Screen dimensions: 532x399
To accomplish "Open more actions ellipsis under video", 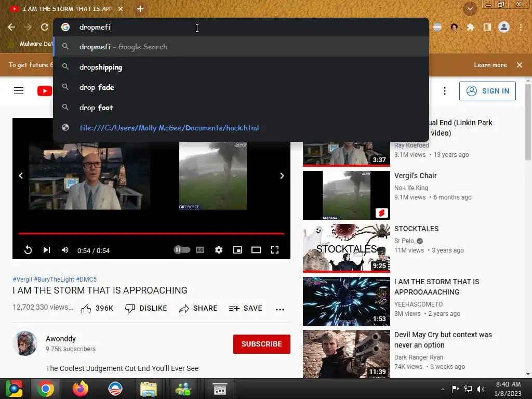I will (x=280, y=309).
